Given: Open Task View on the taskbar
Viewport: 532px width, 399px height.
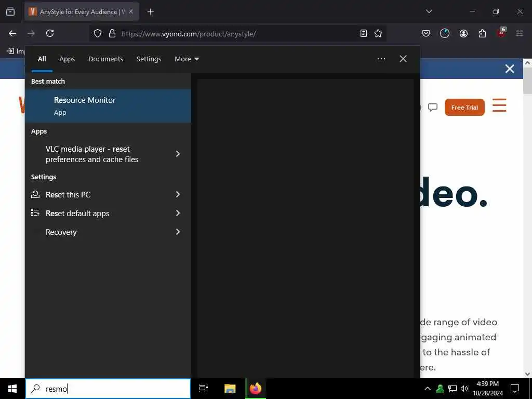Looking at the screenshot, I should click(204, 389).
